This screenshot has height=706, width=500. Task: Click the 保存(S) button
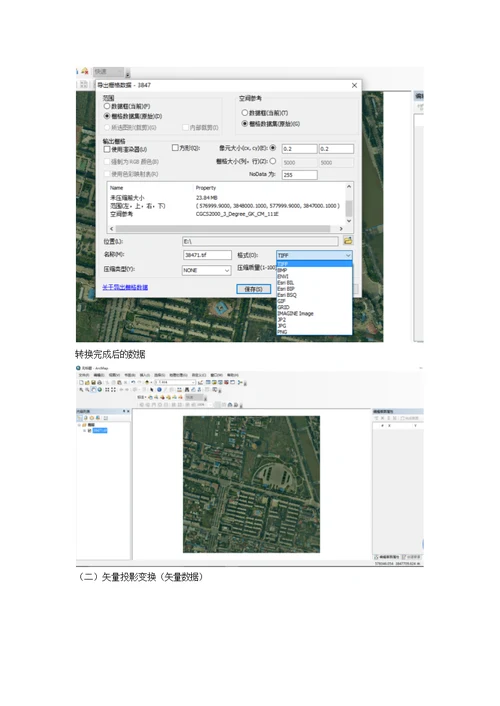coord(254,289)
